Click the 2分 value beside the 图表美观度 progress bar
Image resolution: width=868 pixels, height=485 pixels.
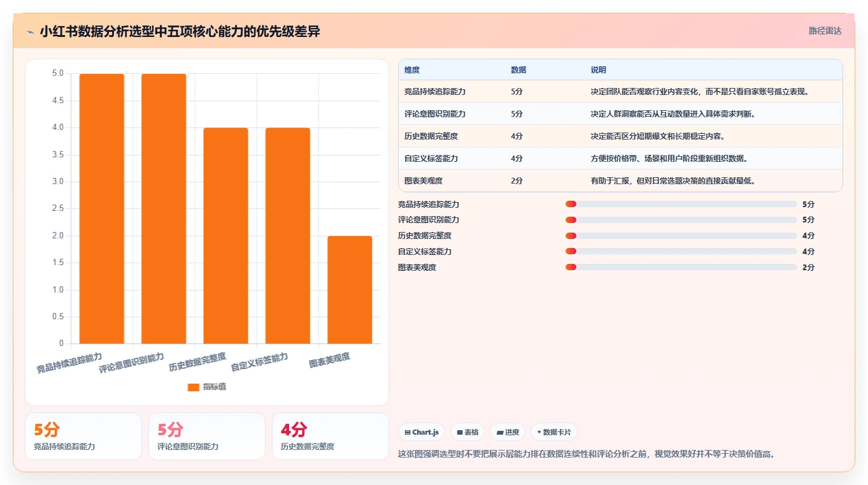click(809, 268)
